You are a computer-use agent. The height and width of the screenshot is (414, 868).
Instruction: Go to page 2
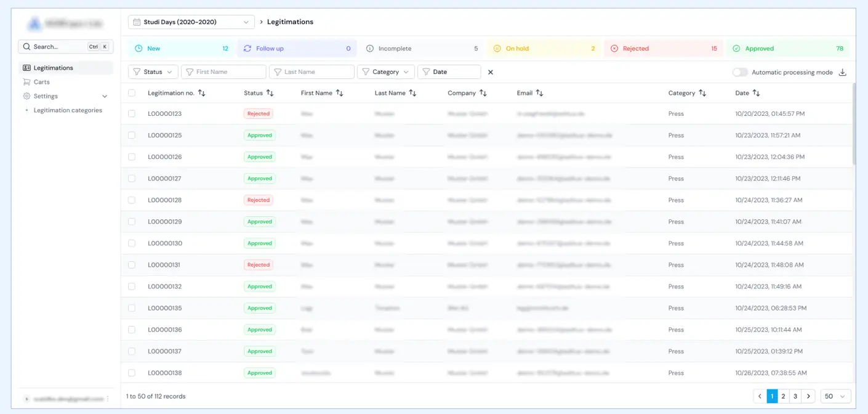(x=783, y=396)
